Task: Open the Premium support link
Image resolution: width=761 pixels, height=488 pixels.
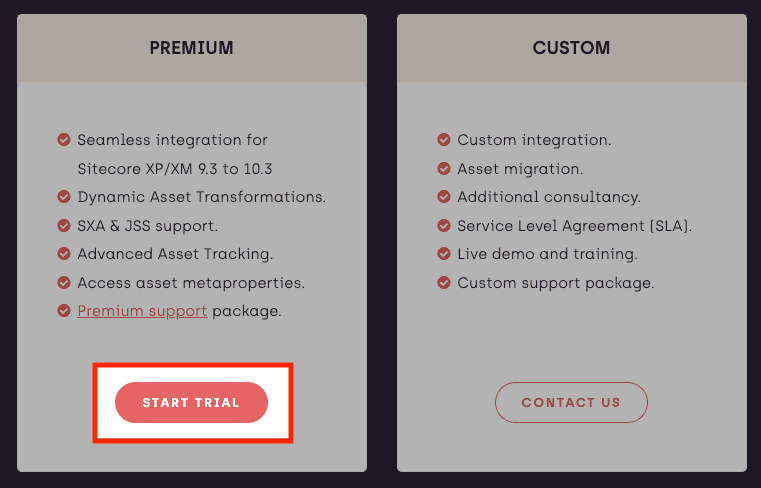Action: (x=142, y=311)
